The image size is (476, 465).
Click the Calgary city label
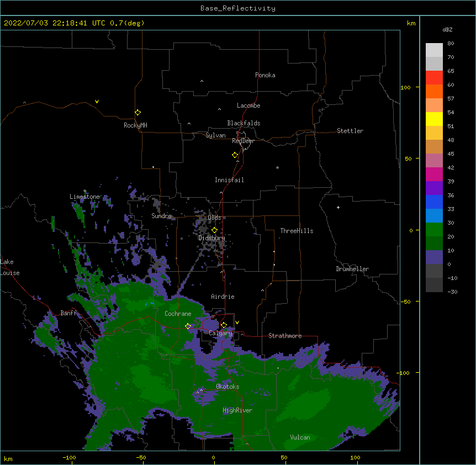click(x=220, y=333)
